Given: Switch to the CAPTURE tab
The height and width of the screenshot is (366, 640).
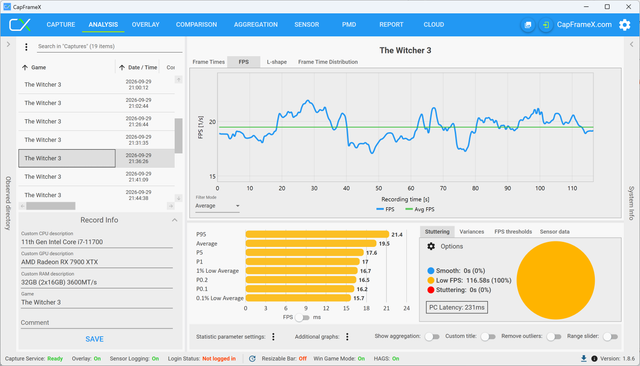Looking at the screenshot, I should (61, 24).
